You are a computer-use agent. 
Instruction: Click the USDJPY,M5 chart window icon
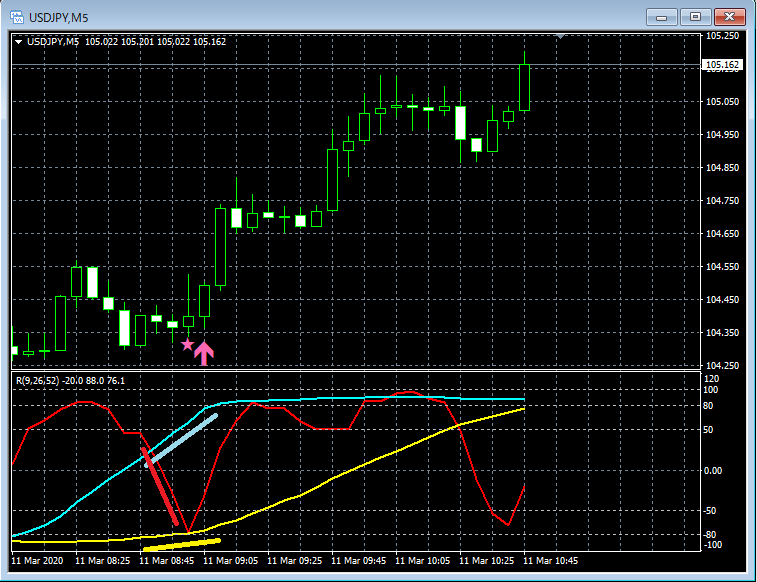tap(17, 18)
